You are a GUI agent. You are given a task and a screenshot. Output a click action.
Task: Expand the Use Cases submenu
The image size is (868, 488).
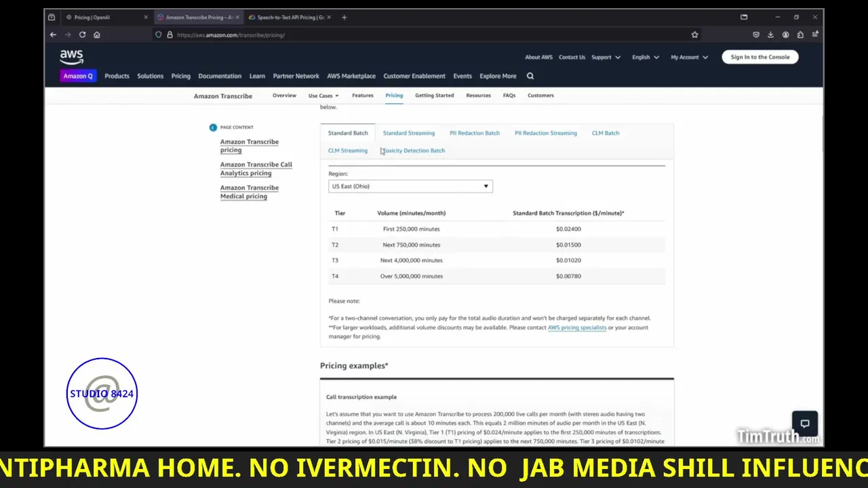click(323, 96)
